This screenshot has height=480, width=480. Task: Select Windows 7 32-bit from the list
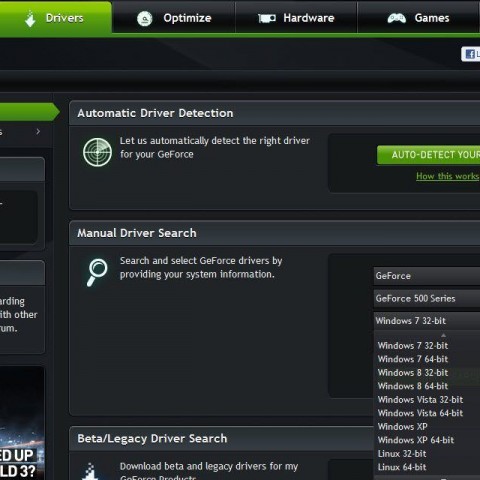click(x=413, y=346)
